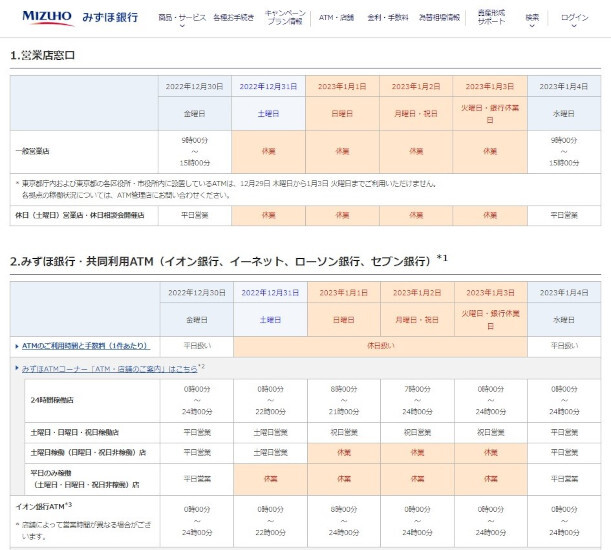Screen dimensions: 611x550
Task: Open the 資産形成サポート menu
Action: 491,18
